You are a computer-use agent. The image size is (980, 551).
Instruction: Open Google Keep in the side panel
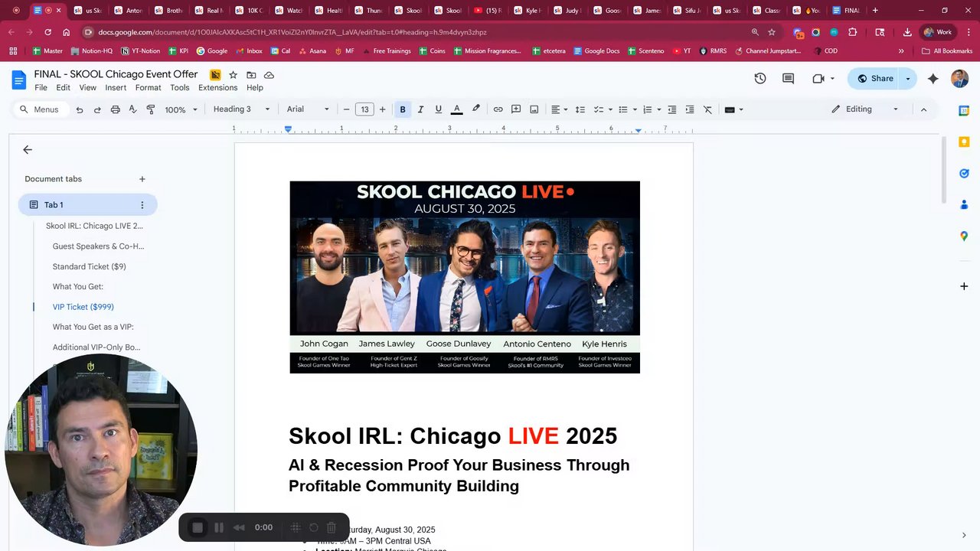coord(964,142)
